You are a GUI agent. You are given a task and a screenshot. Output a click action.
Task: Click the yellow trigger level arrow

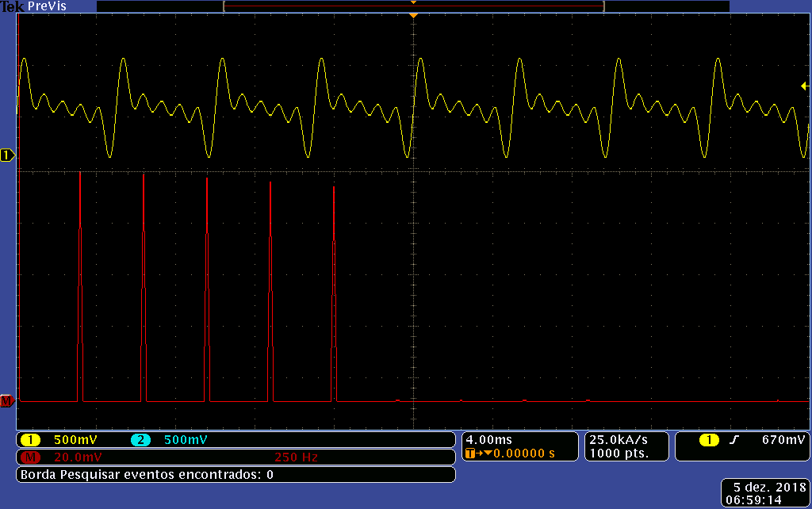[x=804, y=86]
